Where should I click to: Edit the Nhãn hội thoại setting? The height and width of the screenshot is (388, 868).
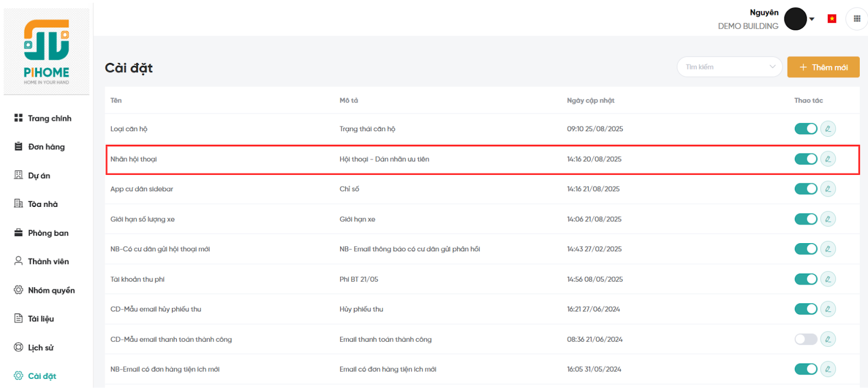click(828, 159)
